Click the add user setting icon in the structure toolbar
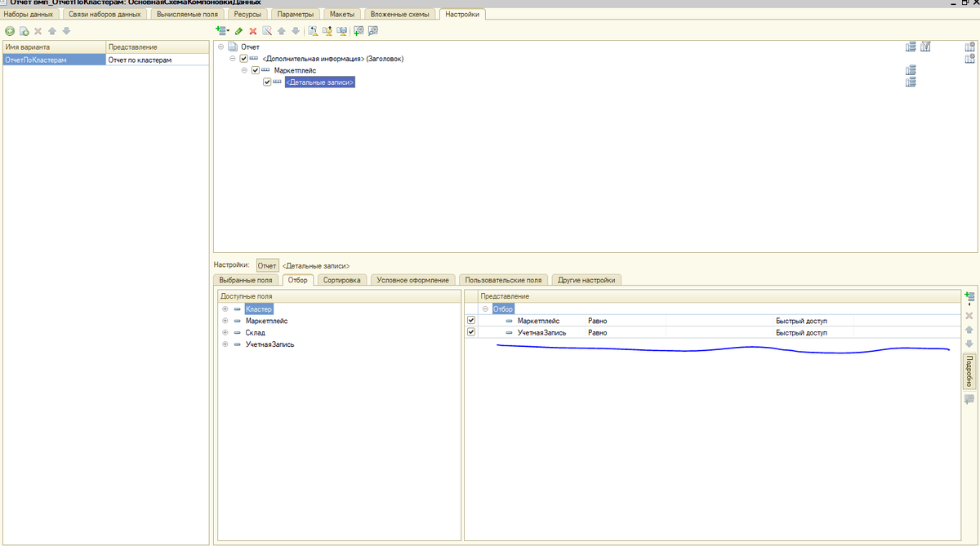The image size is (980, 546). [x=359, y=31]
